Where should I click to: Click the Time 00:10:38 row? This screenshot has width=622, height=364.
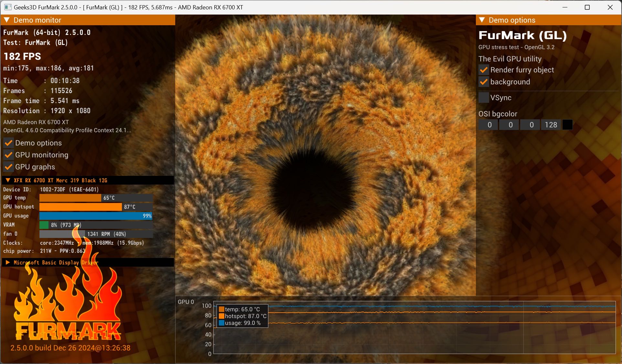click(41, 81)
